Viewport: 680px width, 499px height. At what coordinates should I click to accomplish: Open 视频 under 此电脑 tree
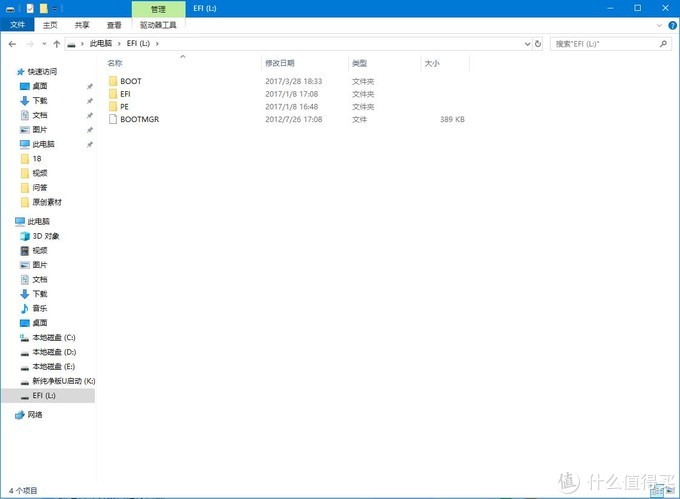[x=40, y=250]
